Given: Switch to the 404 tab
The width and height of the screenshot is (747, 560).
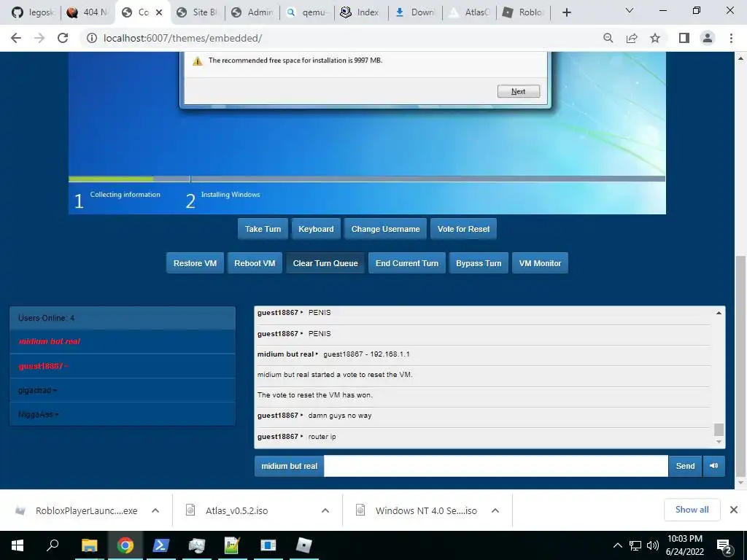Looking at the screenshot, I should [88, 12].
